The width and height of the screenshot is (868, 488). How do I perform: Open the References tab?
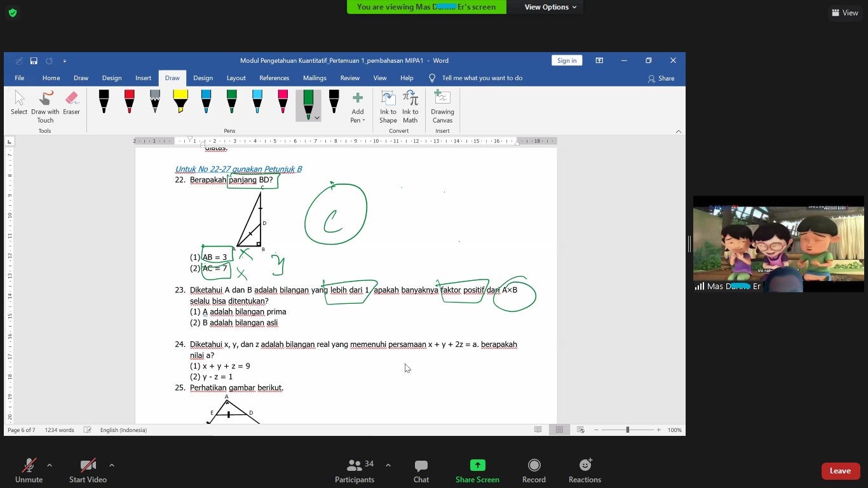pyautogui.click(x=274, y=78)
